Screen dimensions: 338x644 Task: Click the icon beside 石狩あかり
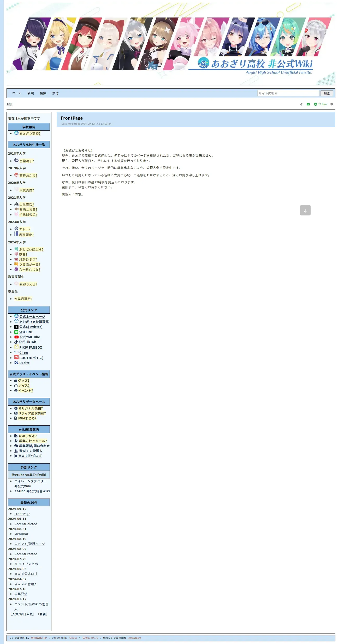[16, 175]
